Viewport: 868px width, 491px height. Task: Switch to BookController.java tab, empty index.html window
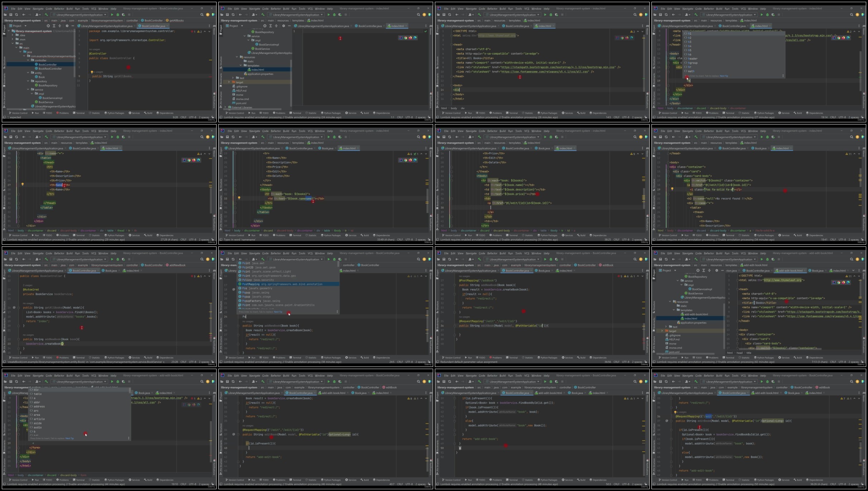tap(370, 26)
